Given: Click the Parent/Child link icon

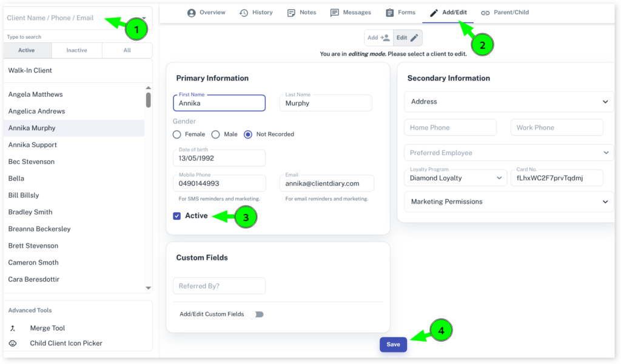Looking at the screenshot, I should pyautogui.click(x=485, y=13).
